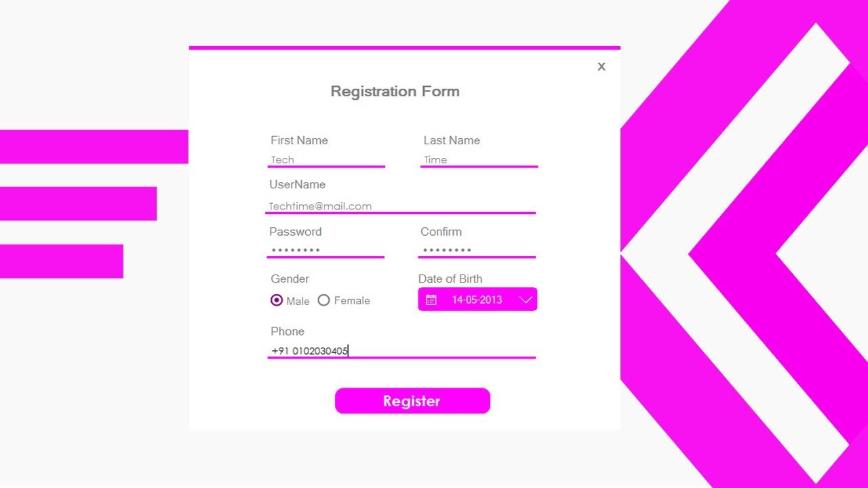Screen dimensions: 868x488
Task: Click the Registration Form heading
Action: [395, 91]
